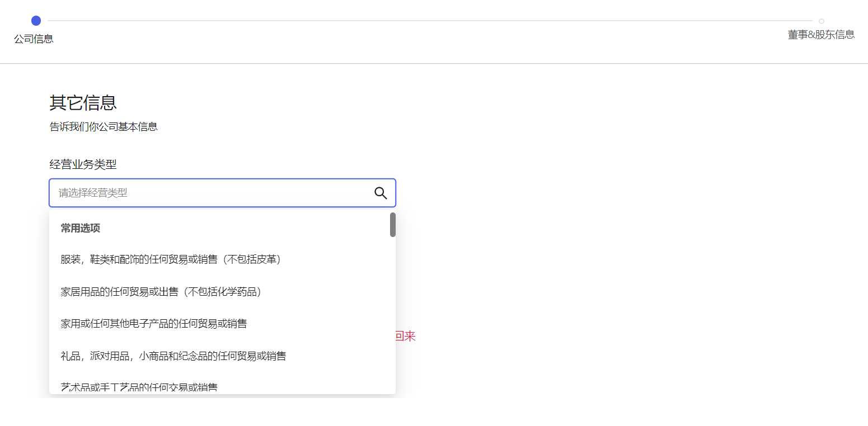868x426 pixels.
Task: Click the 告诉我们你公司基本信息 subtitle
Action: 104,127
